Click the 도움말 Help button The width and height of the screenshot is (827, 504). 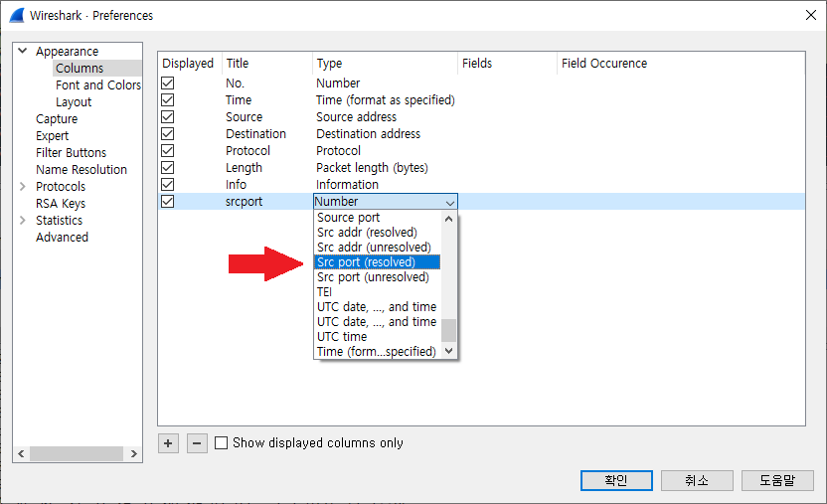(x=777, y=480)
